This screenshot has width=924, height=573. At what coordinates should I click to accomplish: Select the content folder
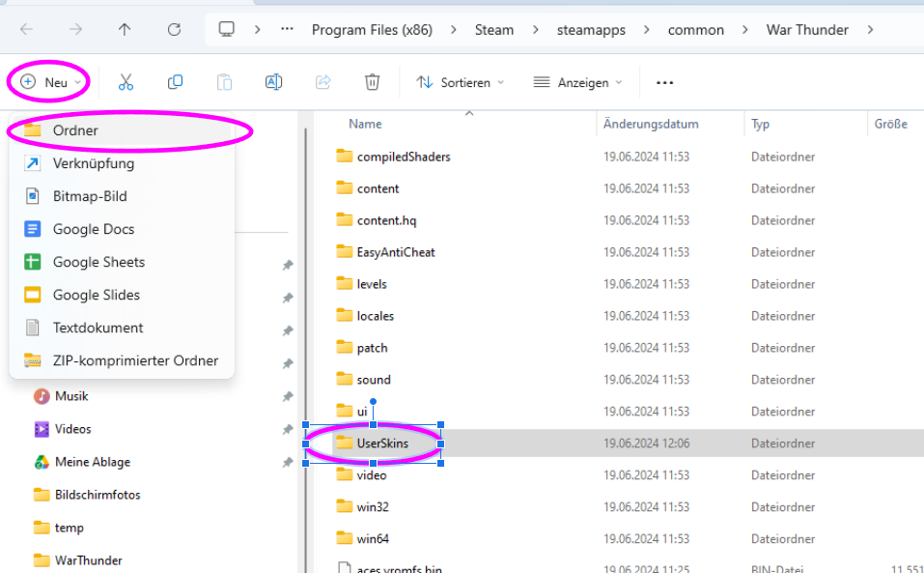click(378, 188)
